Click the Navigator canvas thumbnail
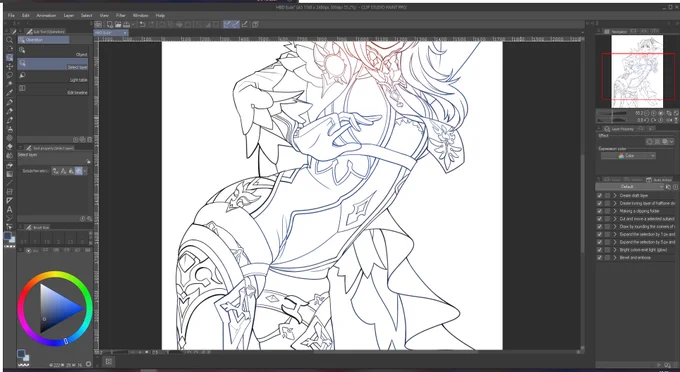Viewport: 680px width, 372px height. click(x=637, y=72)
